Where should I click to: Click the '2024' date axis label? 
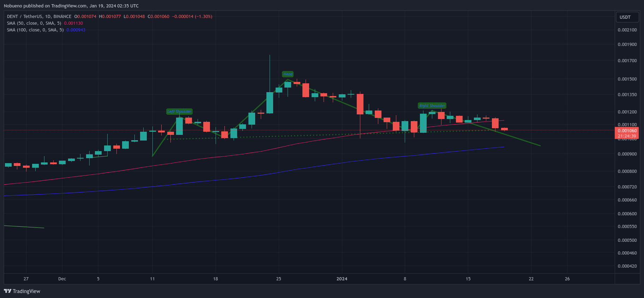tap(342, 279)
